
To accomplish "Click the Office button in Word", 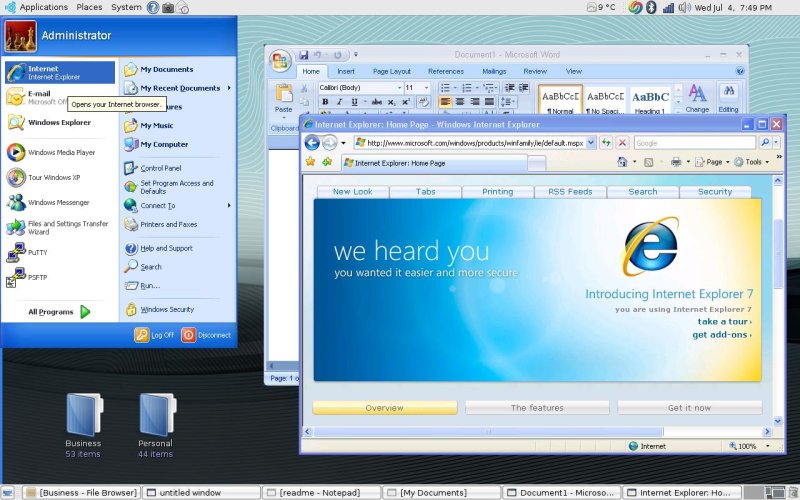I will tap(280, 60).
